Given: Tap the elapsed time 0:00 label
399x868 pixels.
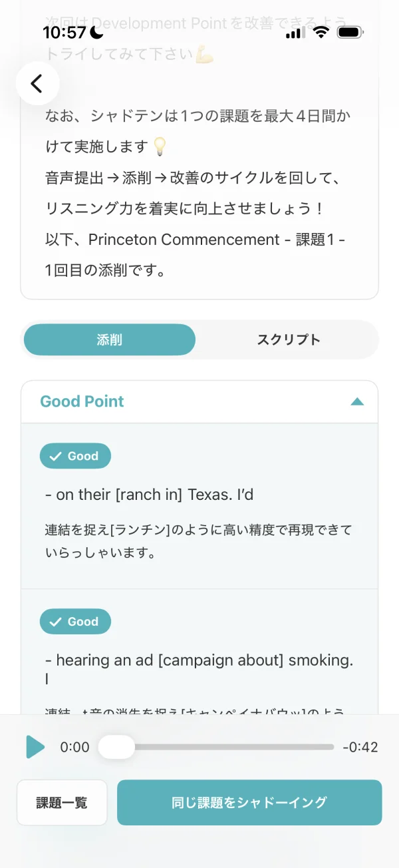Looking at the screenshot, I should pos(74,747).
